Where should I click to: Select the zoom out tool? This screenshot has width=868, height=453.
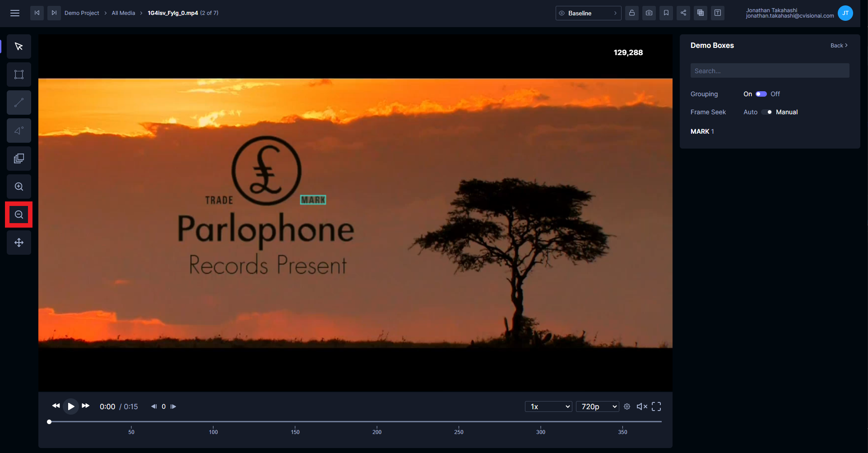pyautogui.click(x=19, y=215)
